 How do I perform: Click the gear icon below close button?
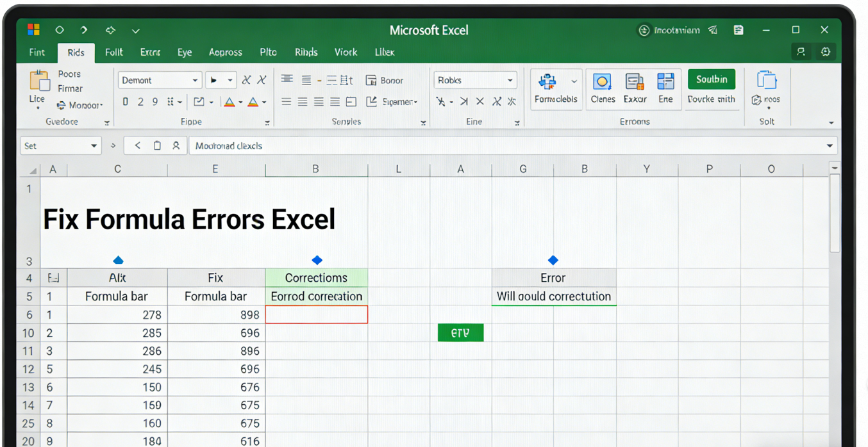pyautogui.click(x=826, y=52)
